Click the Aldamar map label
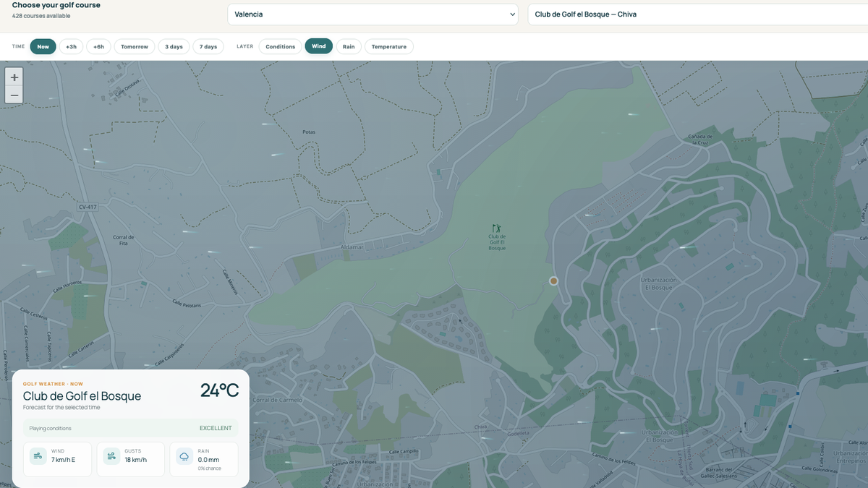This screenshot has height=488, width=868. tap(351, 247)
